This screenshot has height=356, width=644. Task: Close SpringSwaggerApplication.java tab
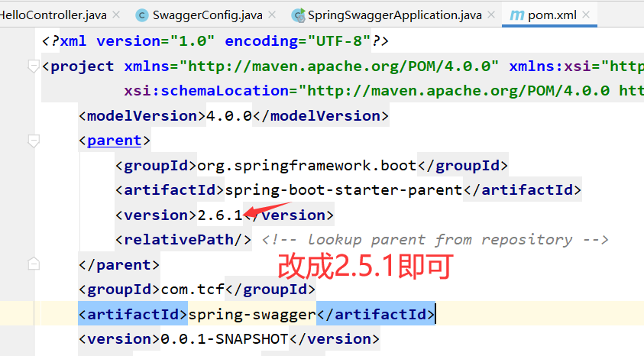pos(491,15)
